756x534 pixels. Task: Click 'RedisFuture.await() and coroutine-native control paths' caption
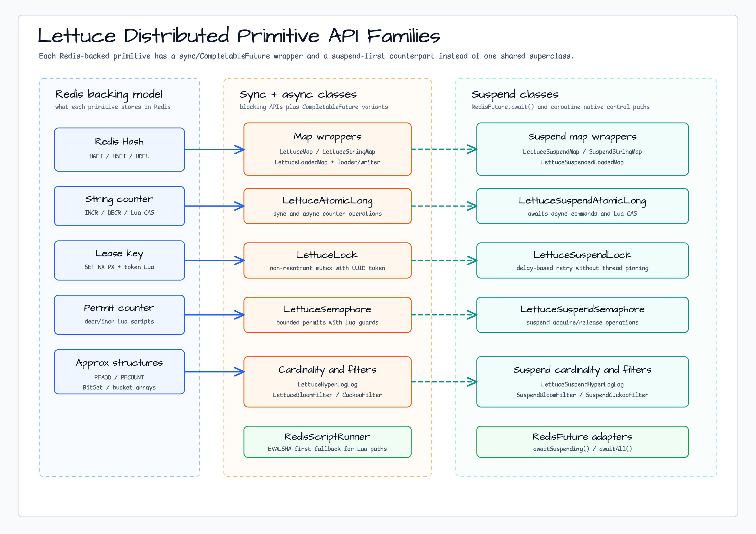(560, 107)
